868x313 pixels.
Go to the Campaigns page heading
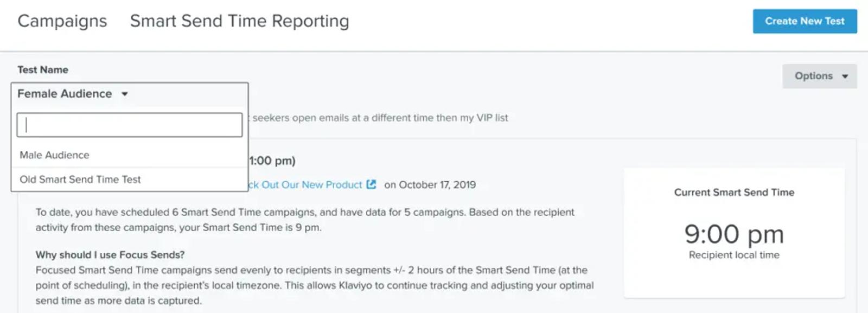62,21
